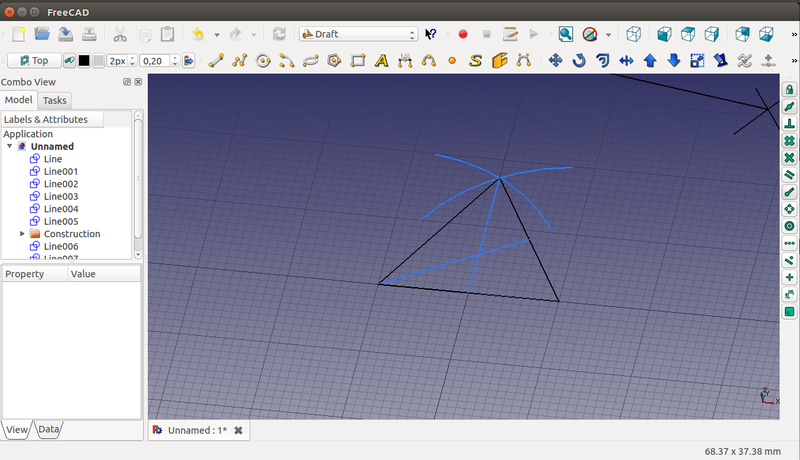Open the undo history dropdown arrow
This screenshot has height=460, width=800.
(217, 34)
